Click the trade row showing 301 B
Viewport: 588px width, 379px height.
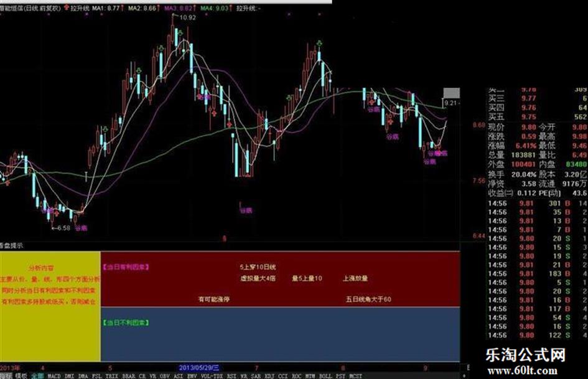[538, 204]
